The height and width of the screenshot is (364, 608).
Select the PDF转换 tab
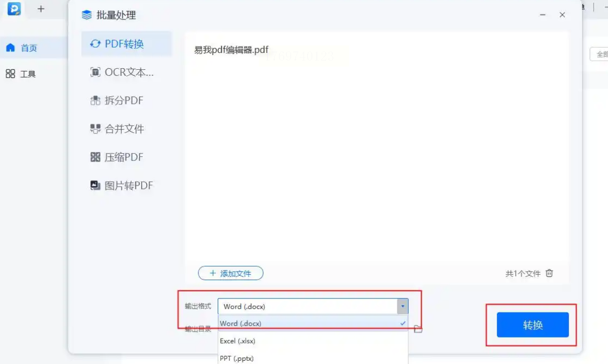coord(126,44)
